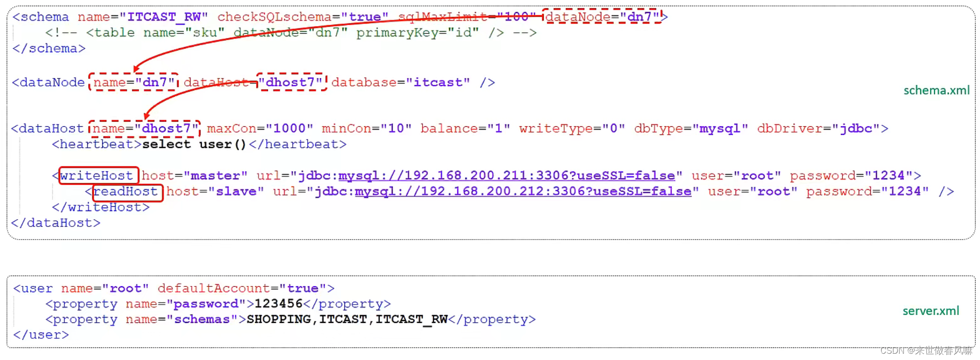Click dbDriver="jdbc" attribute

click(819, 129)
